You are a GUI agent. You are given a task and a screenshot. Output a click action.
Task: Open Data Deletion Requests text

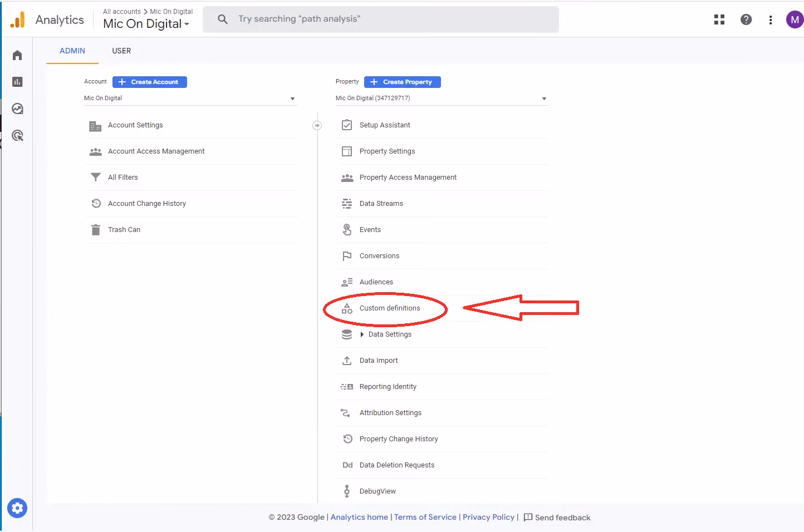pos(397,465)
